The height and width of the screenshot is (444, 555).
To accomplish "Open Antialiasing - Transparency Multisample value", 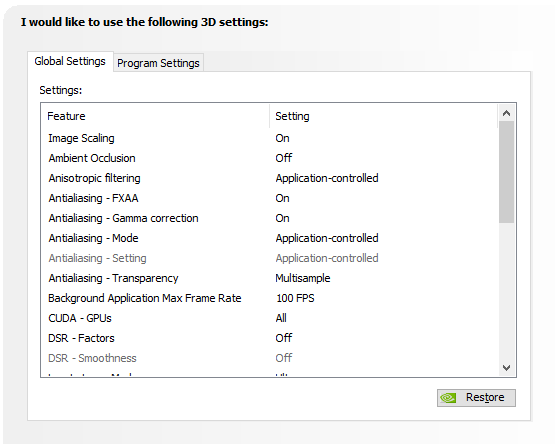I will 303,278.
